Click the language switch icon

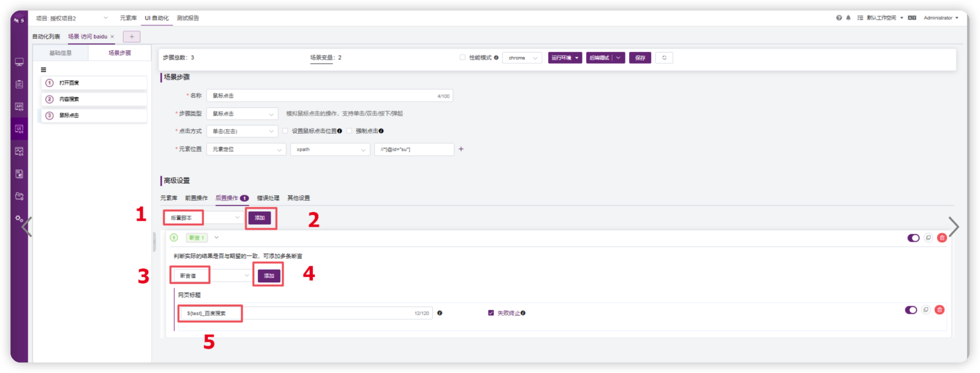912,18
